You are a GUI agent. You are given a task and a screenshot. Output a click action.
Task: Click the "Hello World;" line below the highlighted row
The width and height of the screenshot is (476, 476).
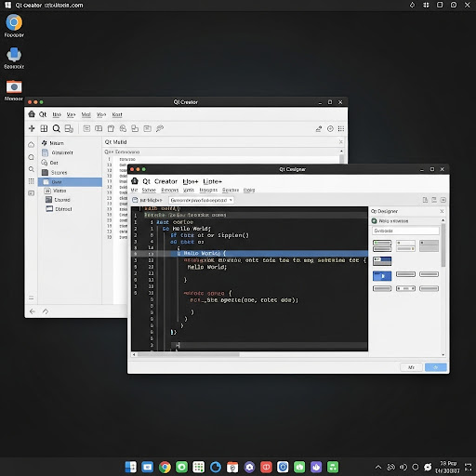(207, 267)
